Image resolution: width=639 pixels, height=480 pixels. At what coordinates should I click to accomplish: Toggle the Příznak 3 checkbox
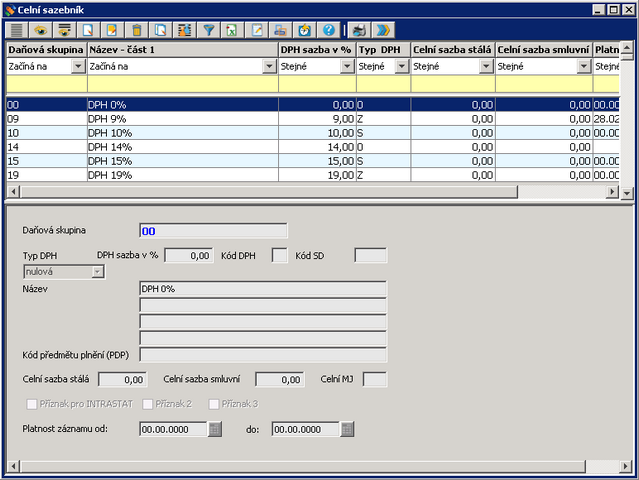coord(214,404)
